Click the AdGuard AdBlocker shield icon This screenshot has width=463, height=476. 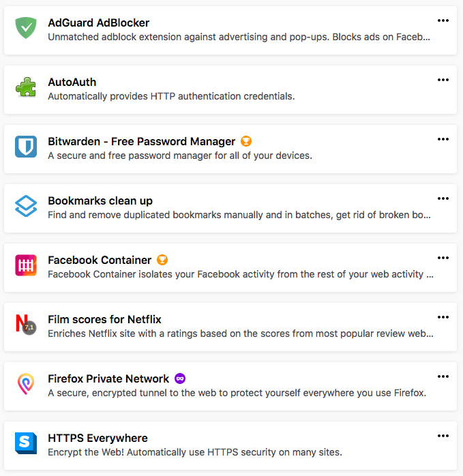tap(26, 28)
